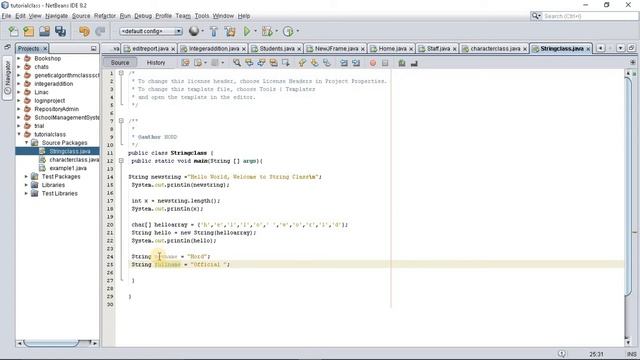
Task: Close the Projects panel tab
Action: (45, 49)
